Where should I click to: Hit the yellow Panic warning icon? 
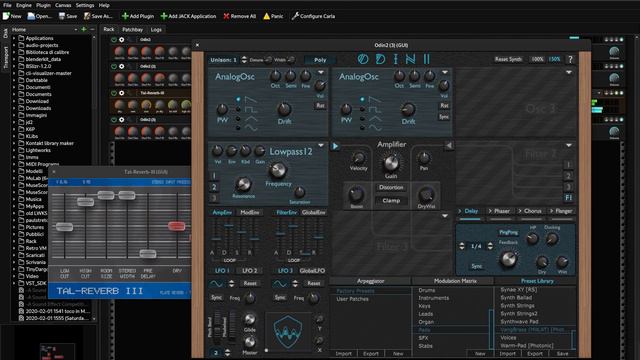coord(267,16)
